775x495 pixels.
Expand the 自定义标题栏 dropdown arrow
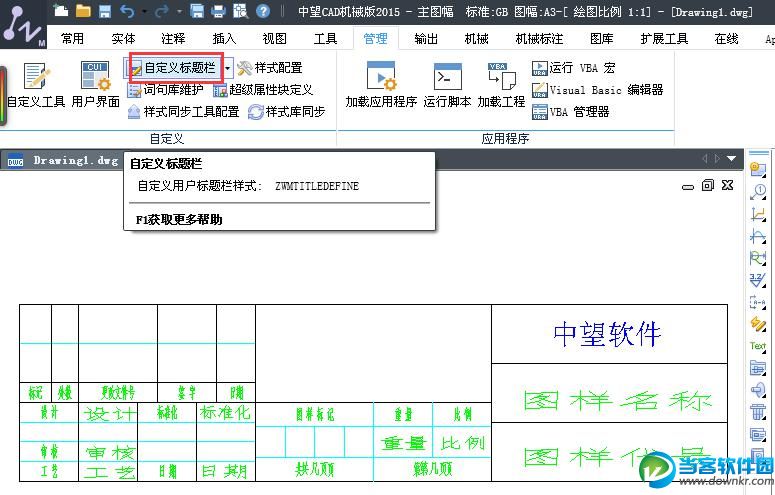(227, 68)
